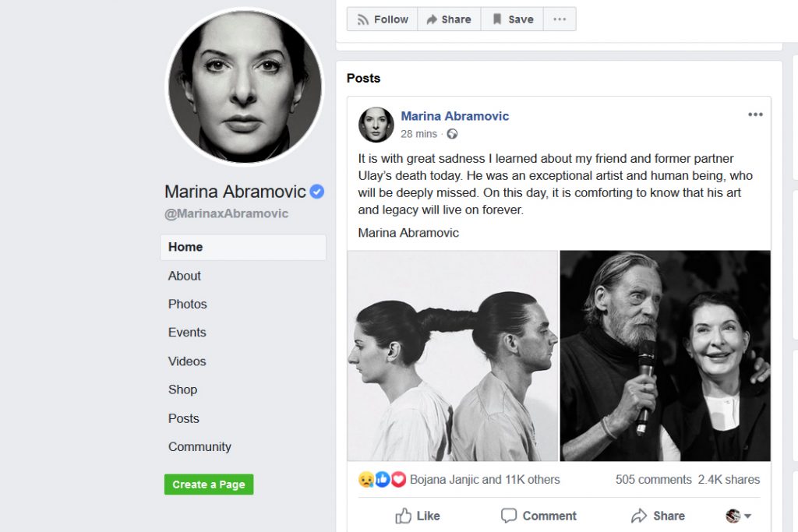Click the globe privacy icon under Marina Abramovic's name
This screenshot has height=532, width=798.
(452, 134)
